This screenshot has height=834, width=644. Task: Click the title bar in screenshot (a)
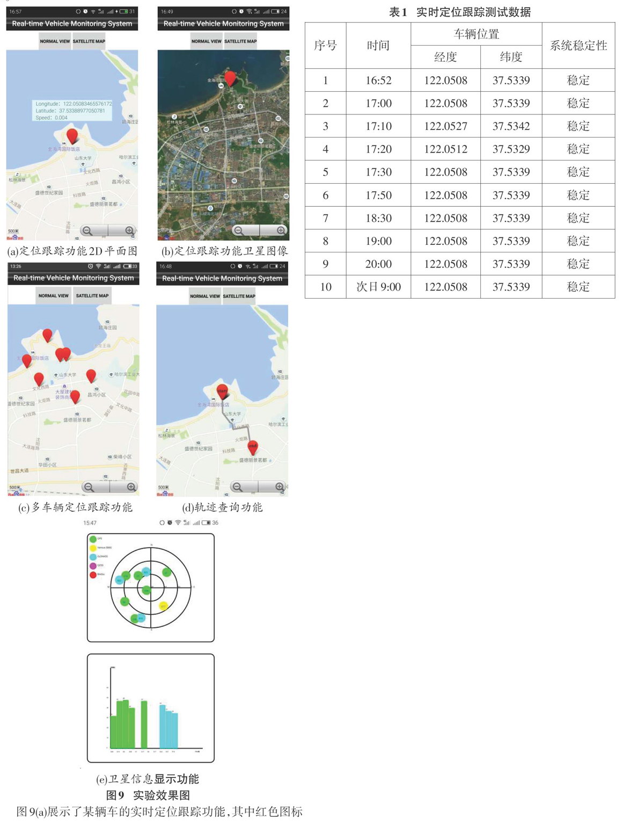pos(72,24)
